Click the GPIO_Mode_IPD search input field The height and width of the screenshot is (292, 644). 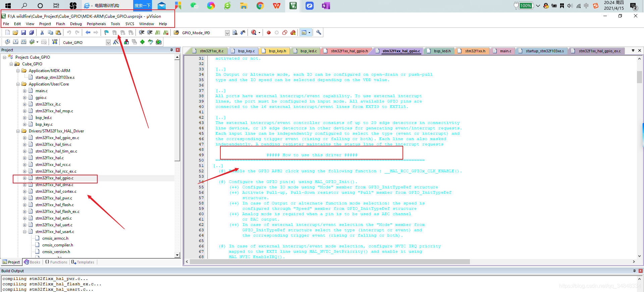click(x=203, y=33)
